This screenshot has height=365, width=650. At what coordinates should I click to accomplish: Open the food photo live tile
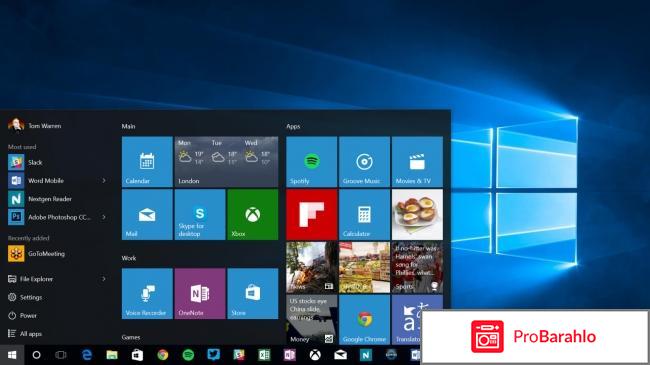pyautogui.click(x=417, y=214)
